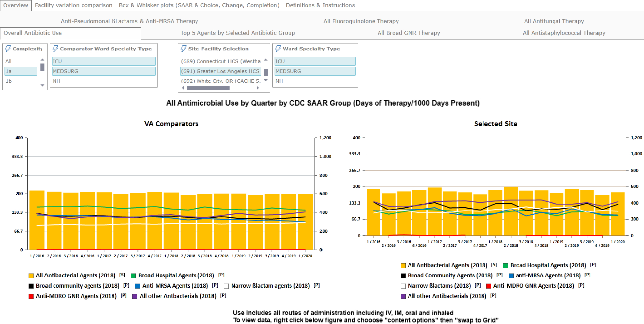Click the 1 / 2016 bar in VA Comparators chart
The image size is (644, 324).
37,220
